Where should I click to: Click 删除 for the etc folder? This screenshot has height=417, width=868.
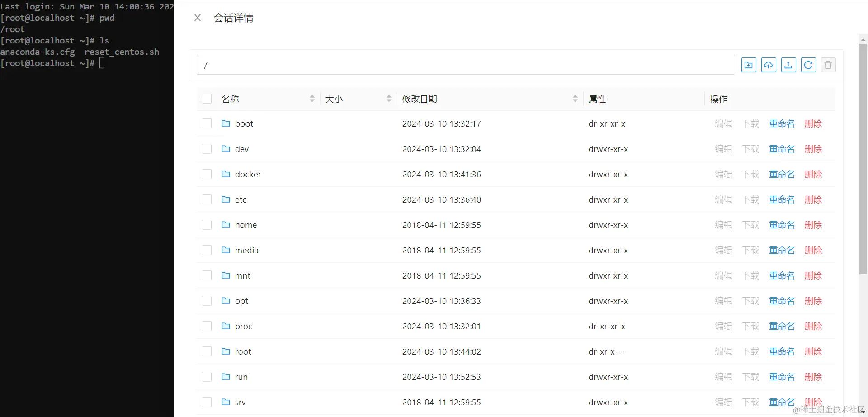813,199
